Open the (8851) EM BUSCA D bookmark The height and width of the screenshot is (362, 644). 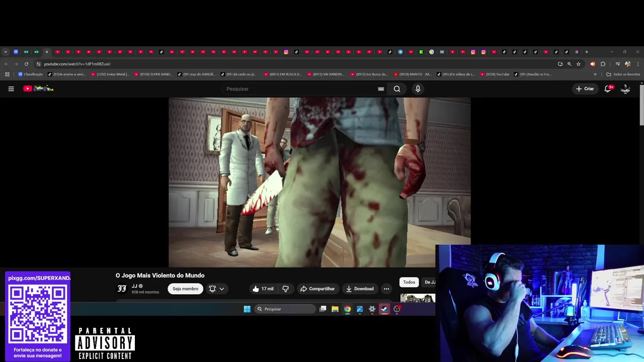pyautogui.click(x=283, y=74)
